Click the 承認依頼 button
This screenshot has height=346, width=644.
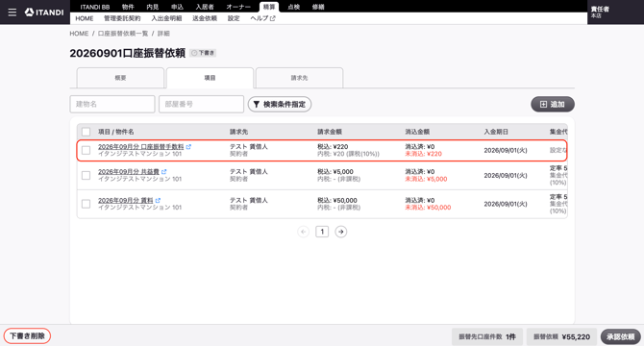621,336
